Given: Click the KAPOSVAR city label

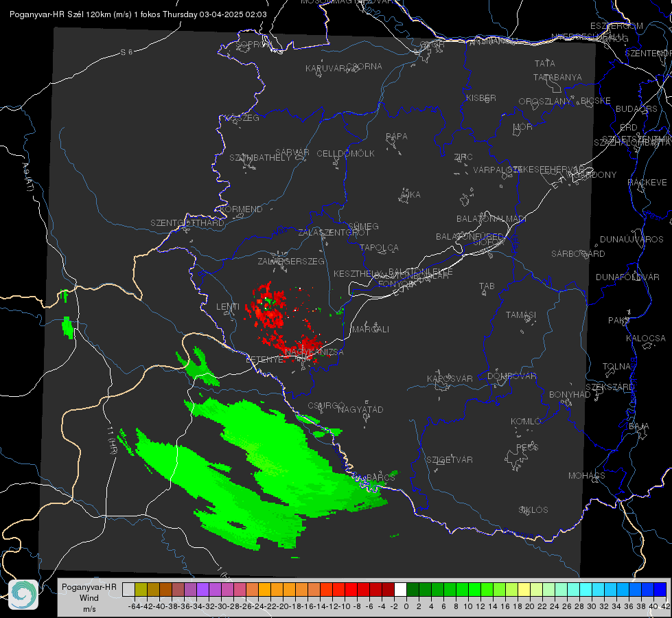Looking at the screenshot, I should [x=450, y=378].
